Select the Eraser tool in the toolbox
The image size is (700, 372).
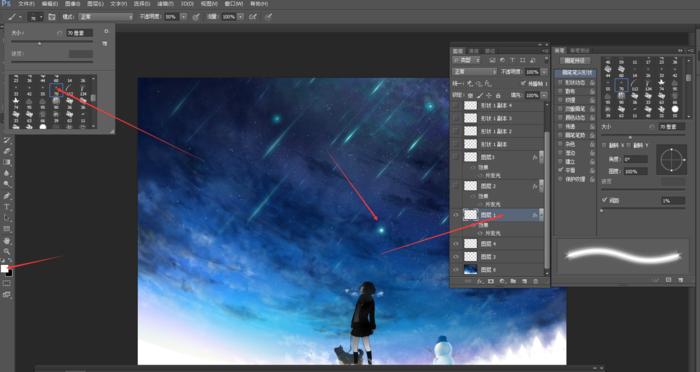point(7,151)
